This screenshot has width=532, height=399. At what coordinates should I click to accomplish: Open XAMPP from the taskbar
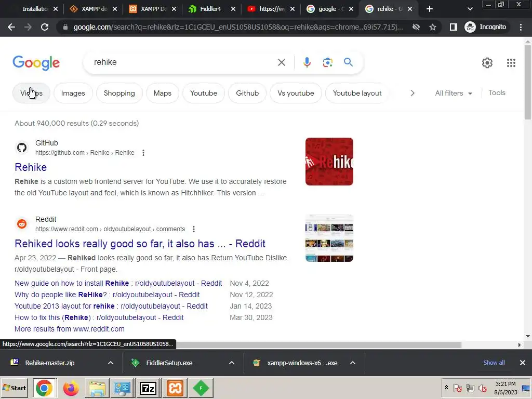click(175, 388)
